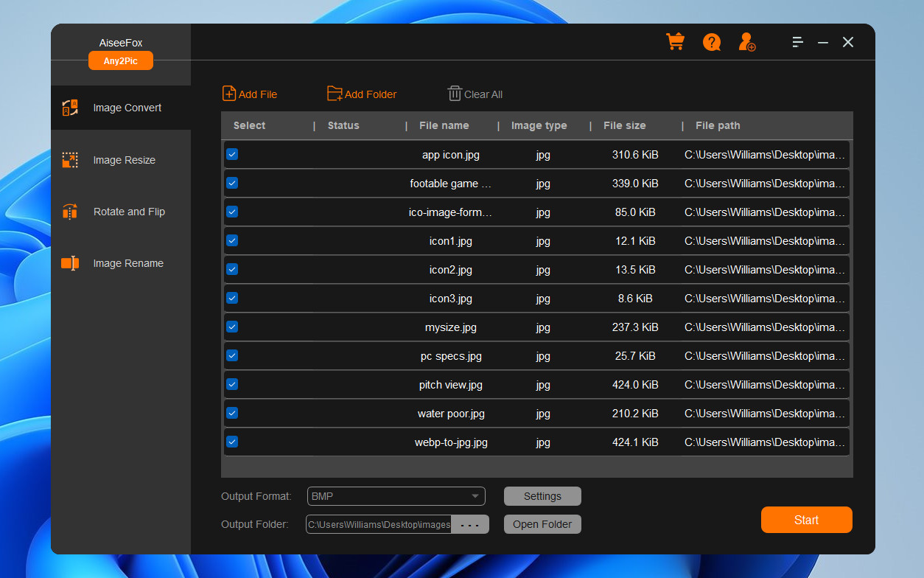Click the File path column header
Image resolution: width=924 pixels, height=578 pixels.
(x=718, y=125)
